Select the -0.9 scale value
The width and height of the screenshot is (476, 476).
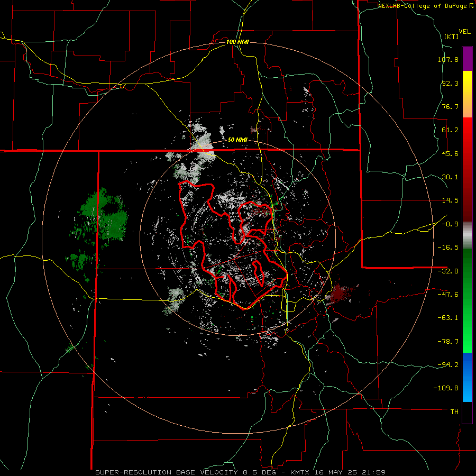450,224
